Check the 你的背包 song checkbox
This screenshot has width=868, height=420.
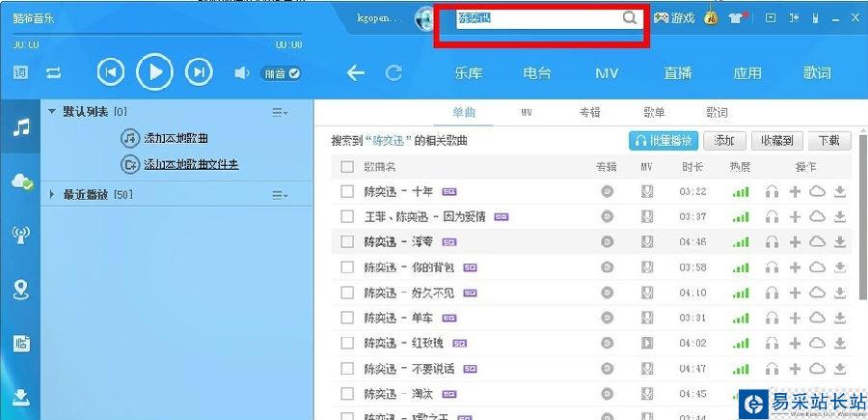click(347, 267)
